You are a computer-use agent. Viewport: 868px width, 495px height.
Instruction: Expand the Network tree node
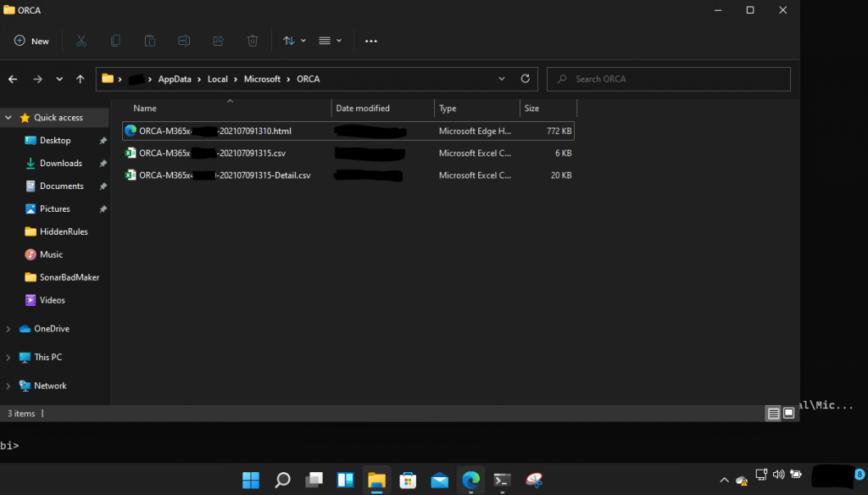pos(8,386)
